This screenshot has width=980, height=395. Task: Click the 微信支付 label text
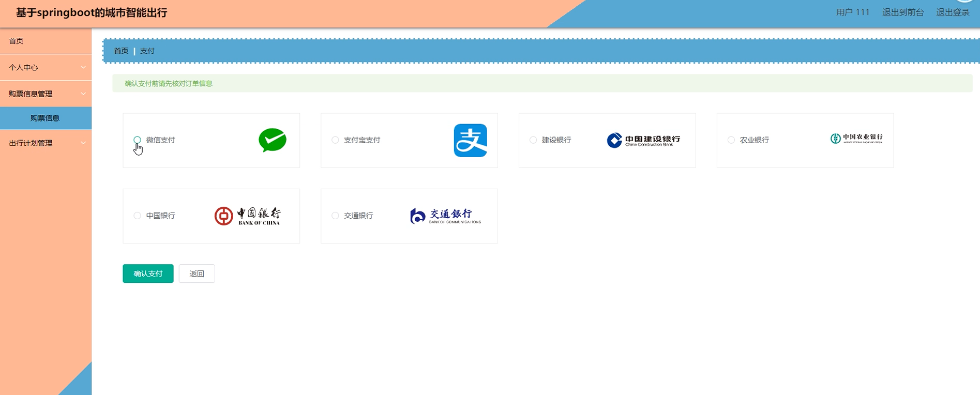[x=160, y=140]
